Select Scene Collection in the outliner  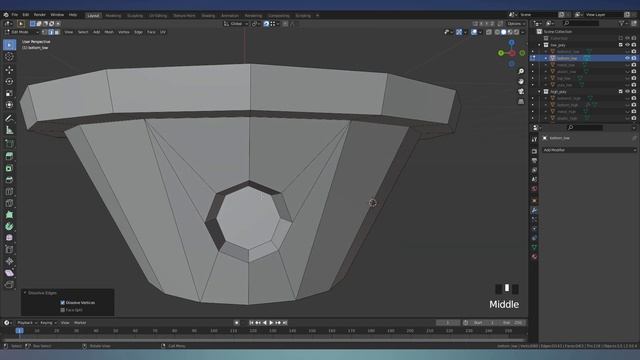(x=558, y=31)
